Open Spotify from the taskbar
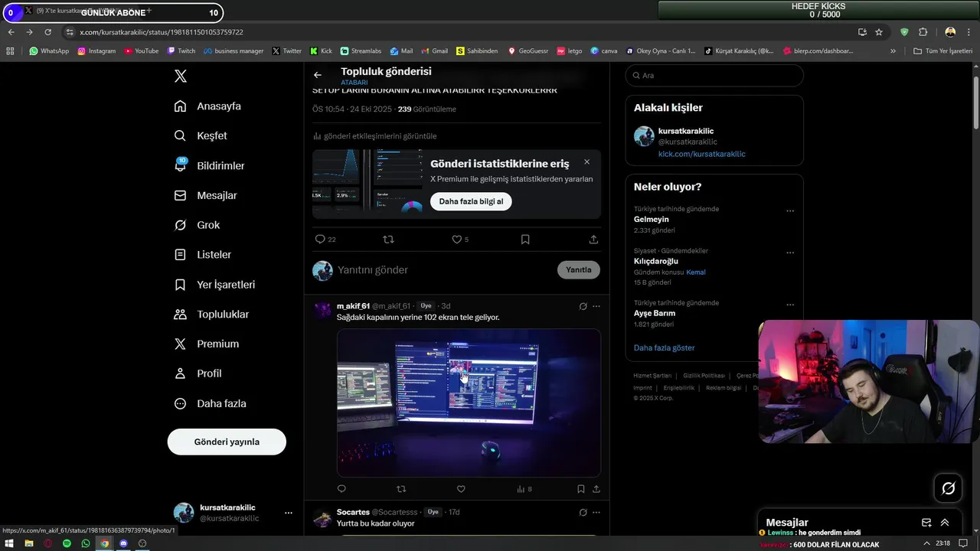The width and height of the screenshot is (980, 551). point(67,543)
